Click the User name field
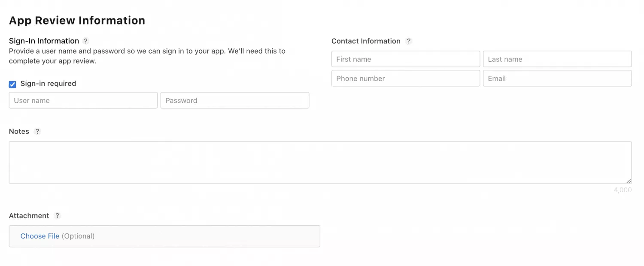This screenshot has height=266, width=644. 83,100
